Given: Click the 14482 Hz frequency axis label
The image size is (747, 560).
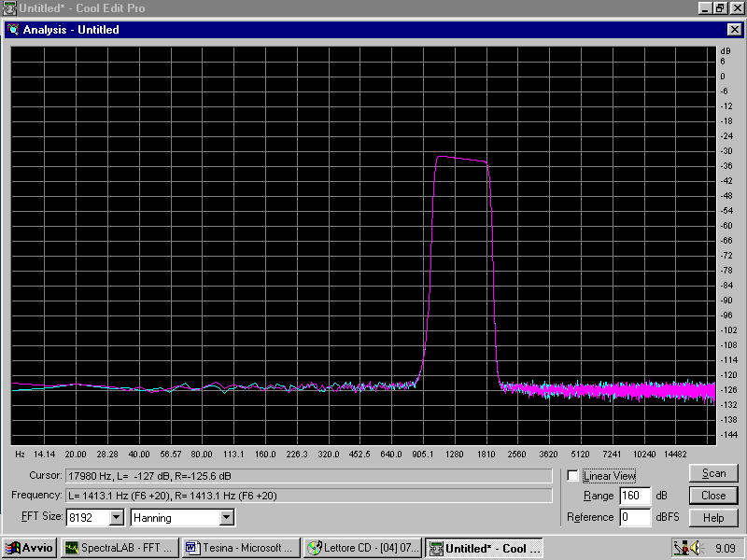Looking at the screenshot, I should (675, 455).
